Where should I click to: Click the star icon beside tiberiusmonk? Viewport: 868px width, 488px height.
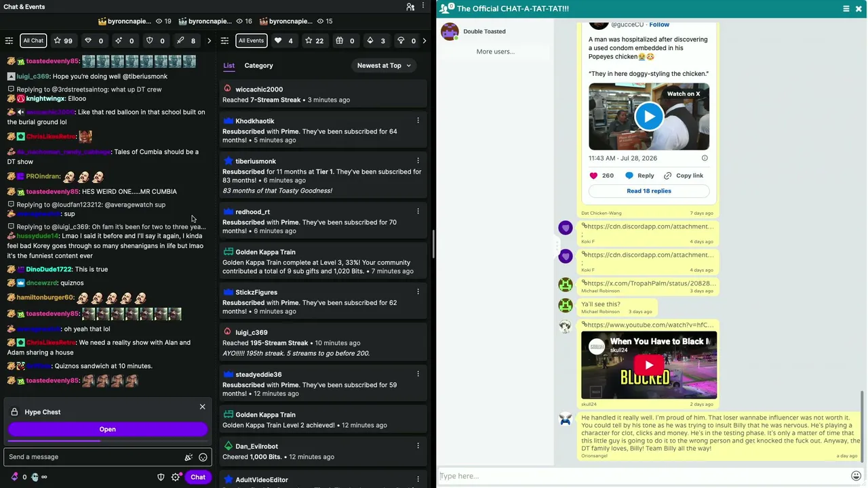click(228, 161)
